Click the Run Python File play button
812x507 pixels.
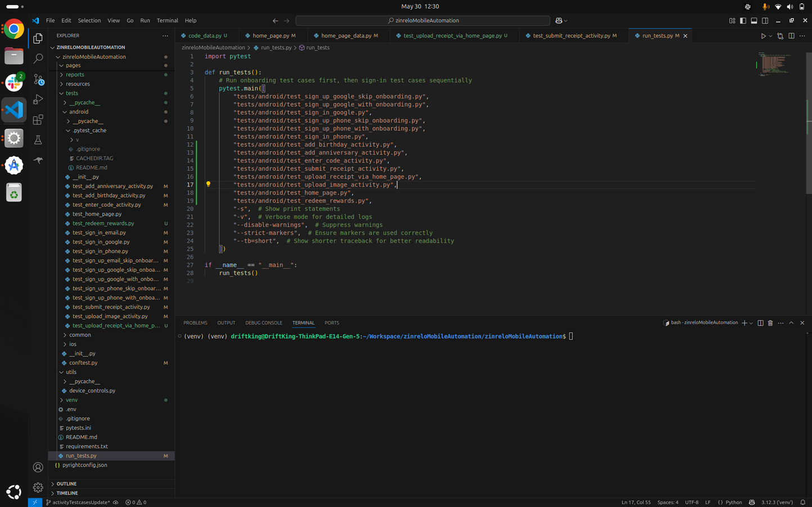coord(763,36)
